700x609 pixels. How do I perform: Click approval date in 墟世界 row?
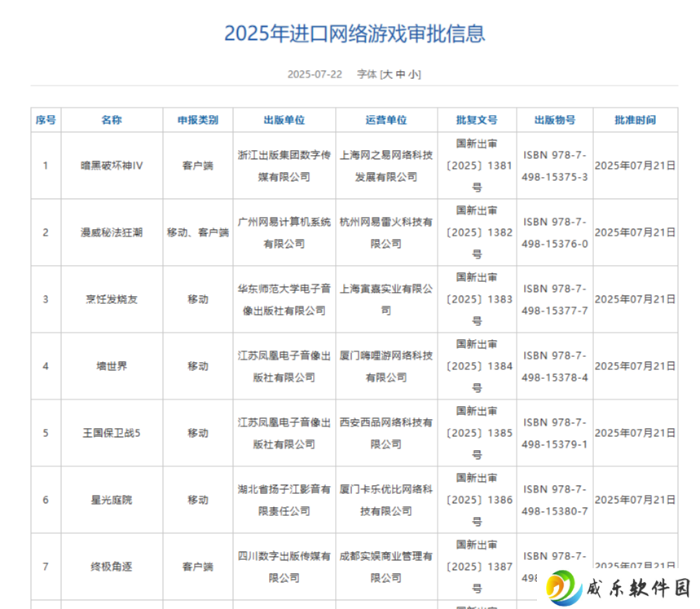coord(635,367)
